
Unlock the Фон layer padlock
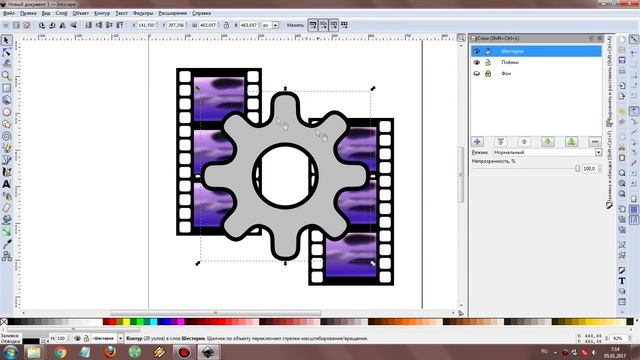tap(488, 74)
